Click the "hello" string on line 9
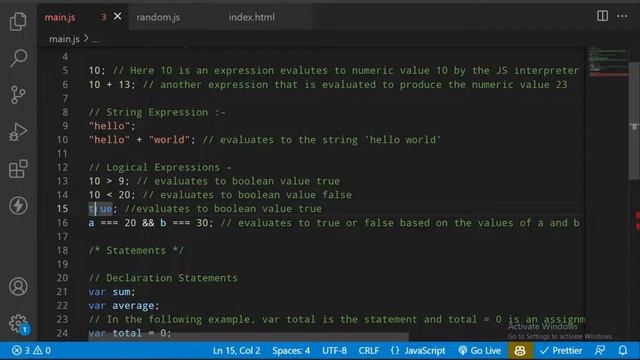640x360 pixels. point(109,126)
